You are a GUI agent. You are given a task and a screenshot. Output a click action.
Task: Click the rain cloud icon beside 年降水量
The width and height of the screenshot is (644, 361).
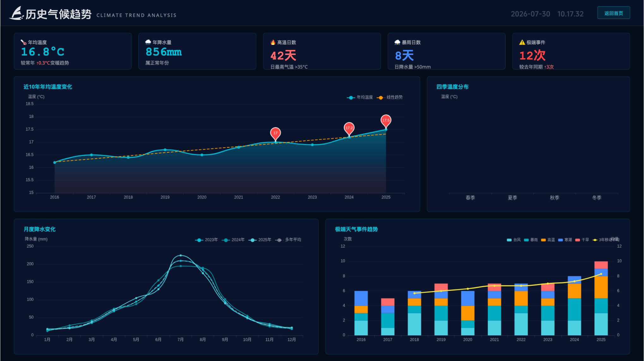click(x=148, y=42)
